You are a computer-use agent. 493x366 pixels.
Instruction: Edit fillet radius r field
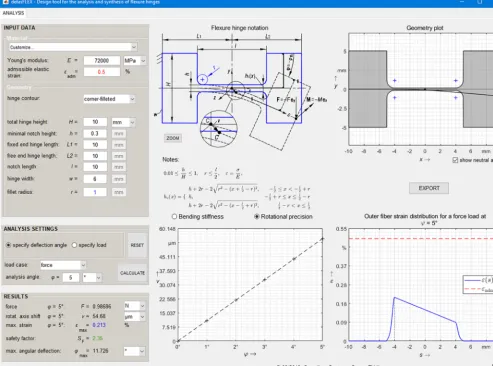pyautogui.click(x=95, y=192)
